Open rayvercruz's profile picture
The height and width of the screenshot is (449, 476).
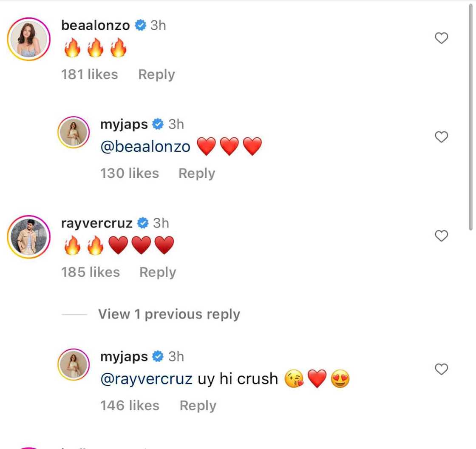[x=29, y=237]
